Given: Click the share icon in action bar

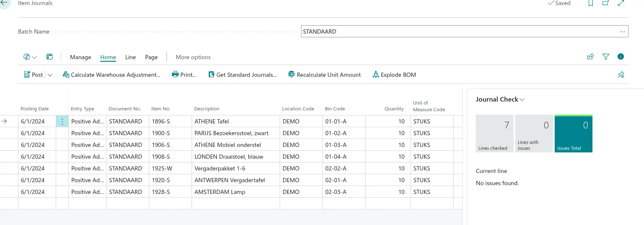Looking at the screenshot, I should [x=590, y=57].
